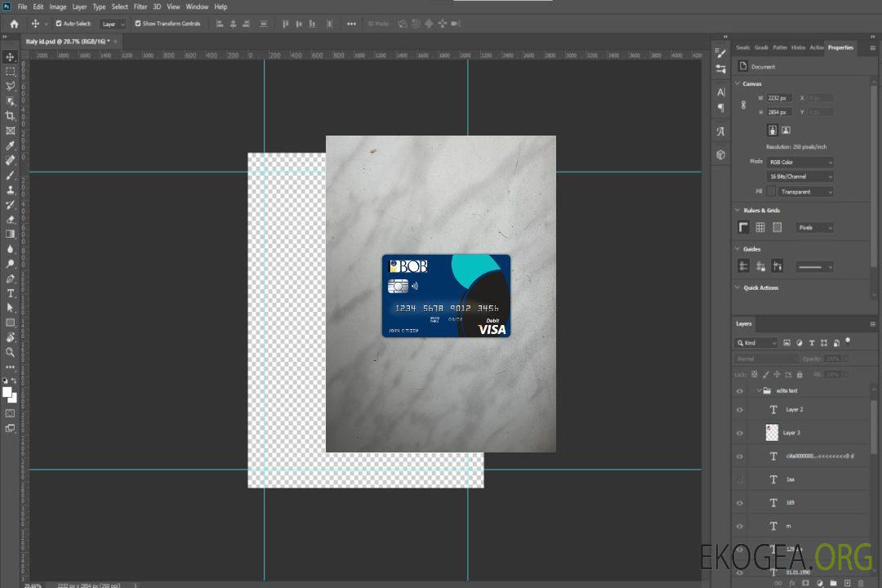Select the Horizontal Type tool

coord(10,293)
